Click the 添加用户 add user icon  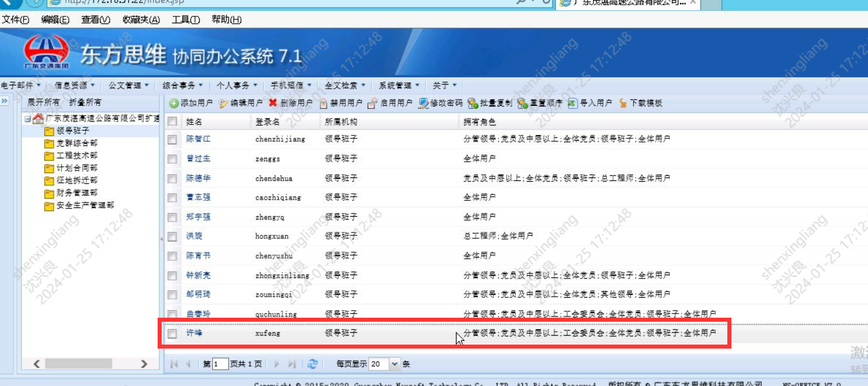click(x=173, y=103)
